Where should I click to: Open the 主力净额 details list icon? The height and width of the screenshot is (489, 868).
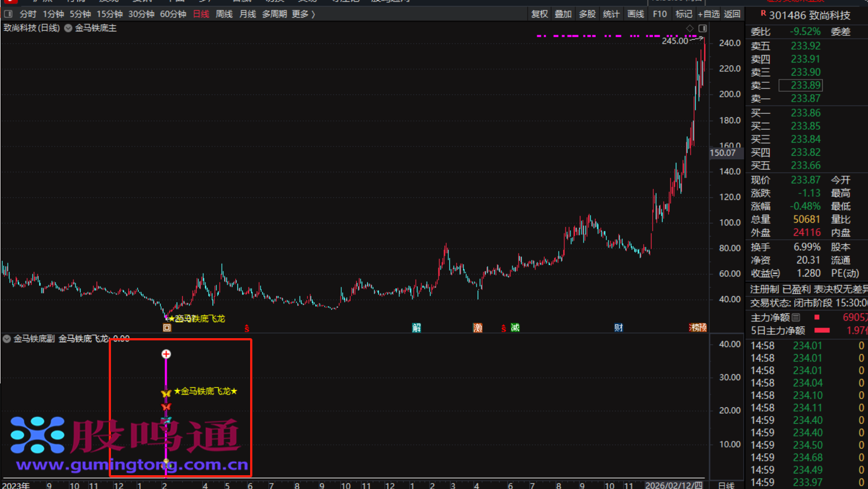796,318
